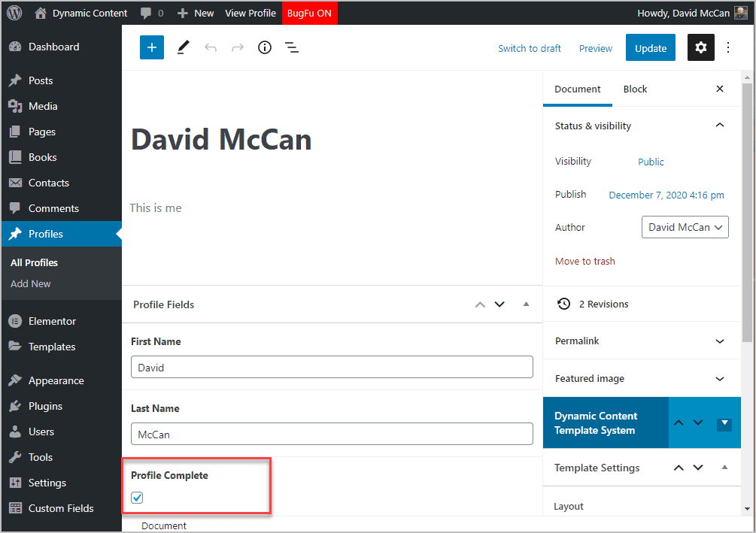Click the New plus item in admin bar
Screen dimensions: 756x533
(x=196, y=13)
